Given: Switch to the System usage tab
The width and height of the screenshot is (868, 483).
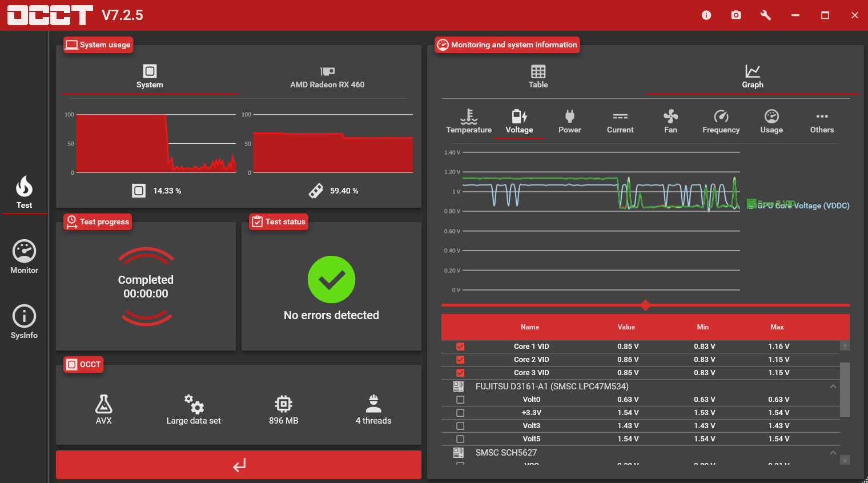Looking at the screenshot, I should (150, 77).
